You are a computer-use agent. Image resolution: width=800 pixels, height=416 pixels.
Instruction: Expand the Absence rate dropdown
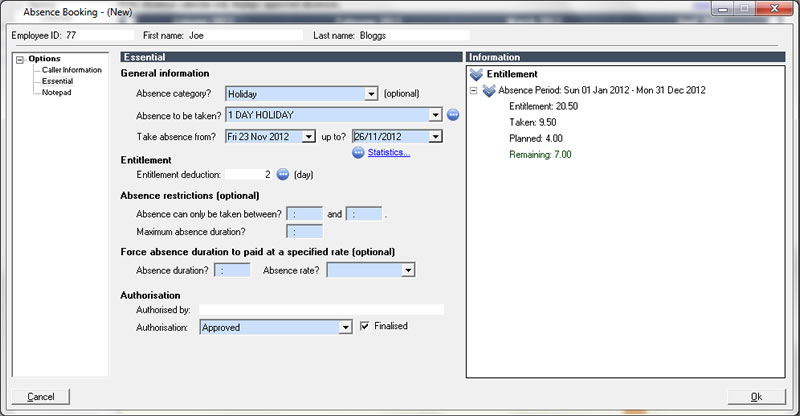[x=408, y=270]
